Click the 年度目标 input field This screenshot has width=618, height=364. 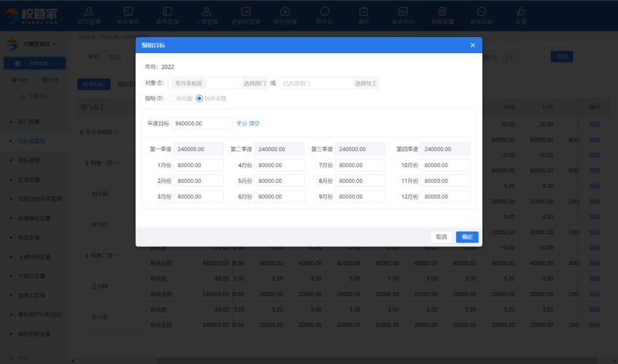[x=203, y=124]
